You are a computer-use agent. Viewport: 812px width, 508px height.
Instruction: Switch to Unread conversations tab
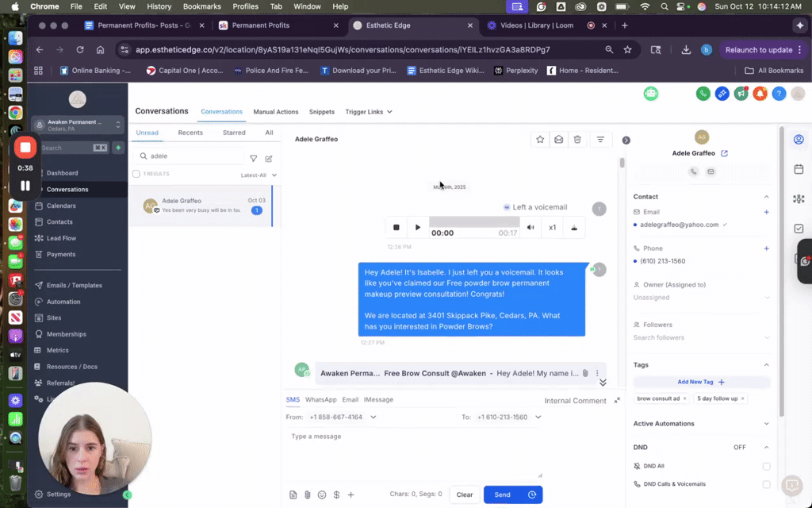pos(147,133)
